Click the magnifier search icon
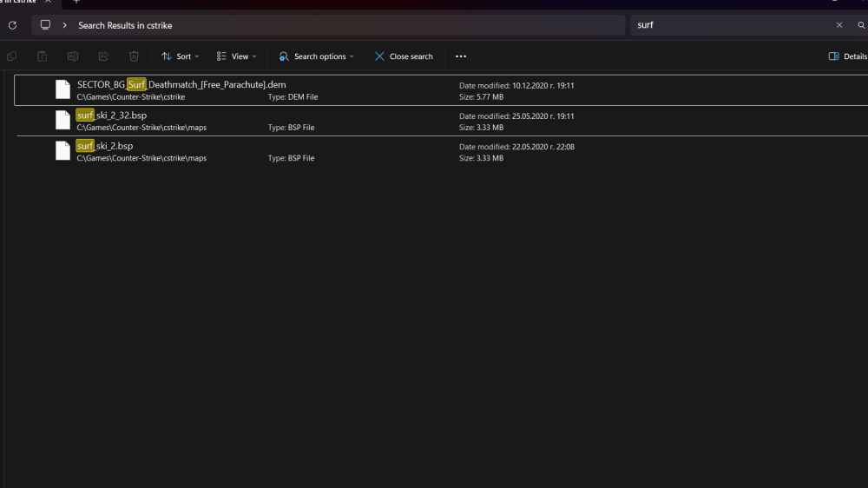The height and width of the screenshot is (488, 868). coord(861,25)
